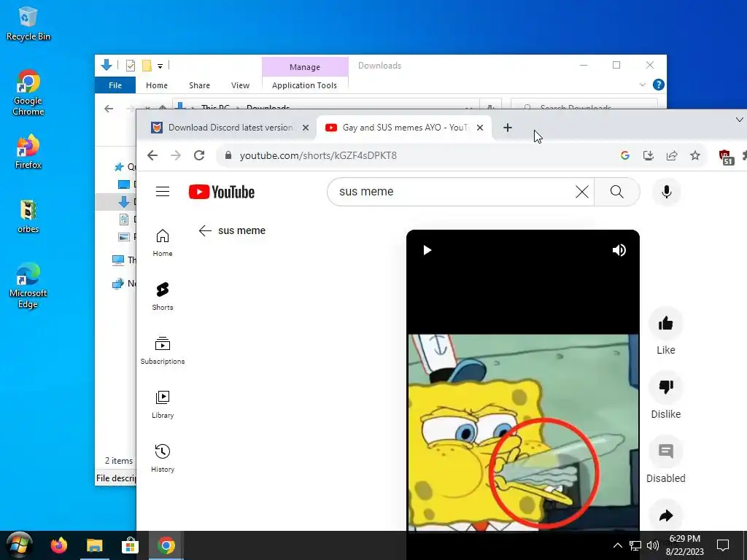Open Home ribbon tab in Explorer

pos(157,85)
